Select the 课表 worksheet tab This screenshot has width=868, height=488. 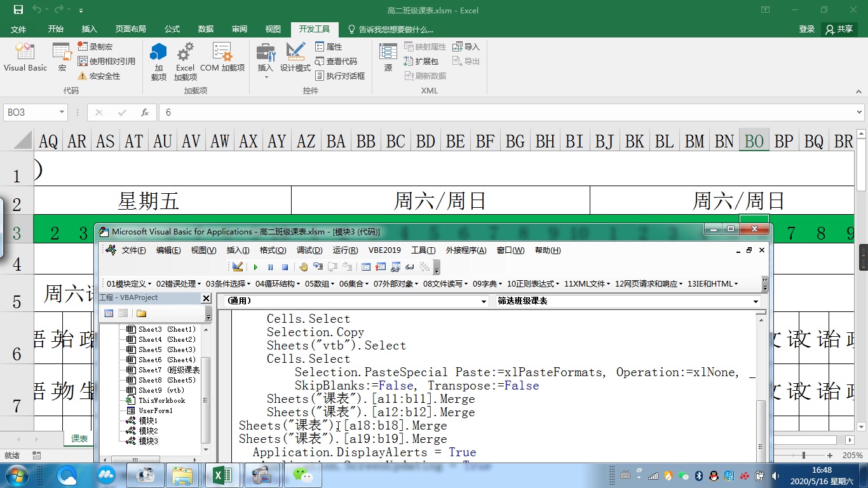79,438
